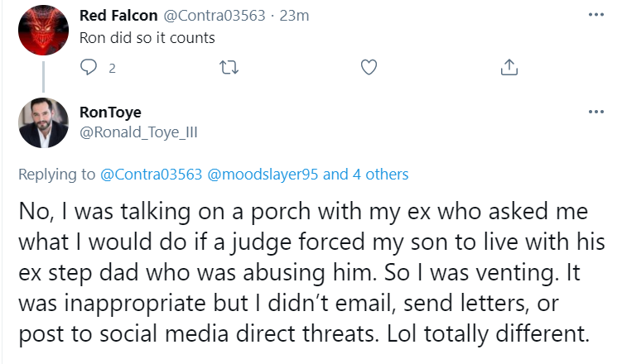The image size is (622, 364).
Task: Open RonToye's tweet starting 'No, I was talking'
Action: pos(311,272)
